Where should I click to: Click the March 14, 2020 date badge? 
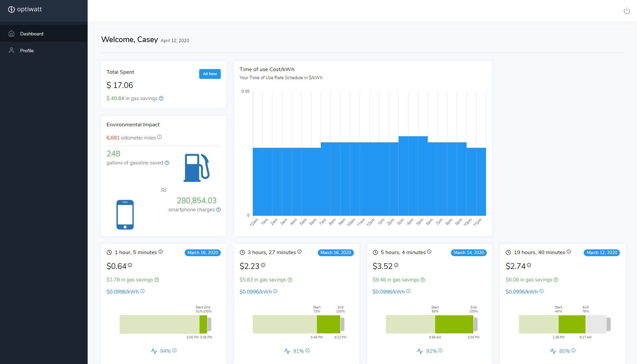[468, 252]
